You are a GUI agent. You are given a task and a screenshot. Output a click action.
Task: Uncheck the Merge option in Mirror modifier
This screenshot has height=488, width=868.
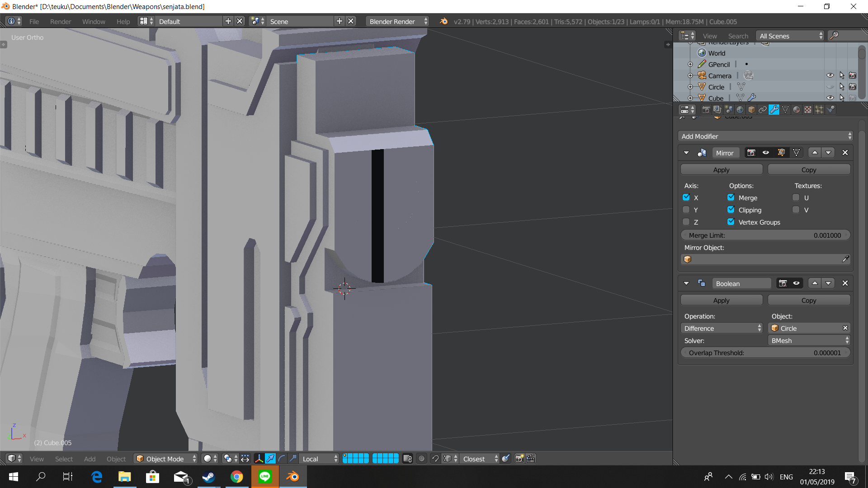[731, 197]
